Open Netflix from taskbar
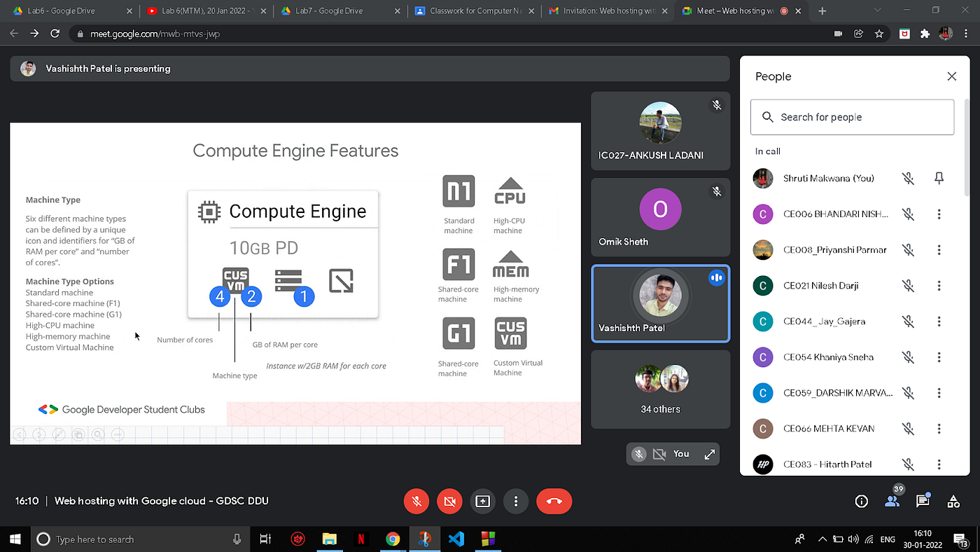Viewport: 980px width, 552px height. click(x=361, y=539)
